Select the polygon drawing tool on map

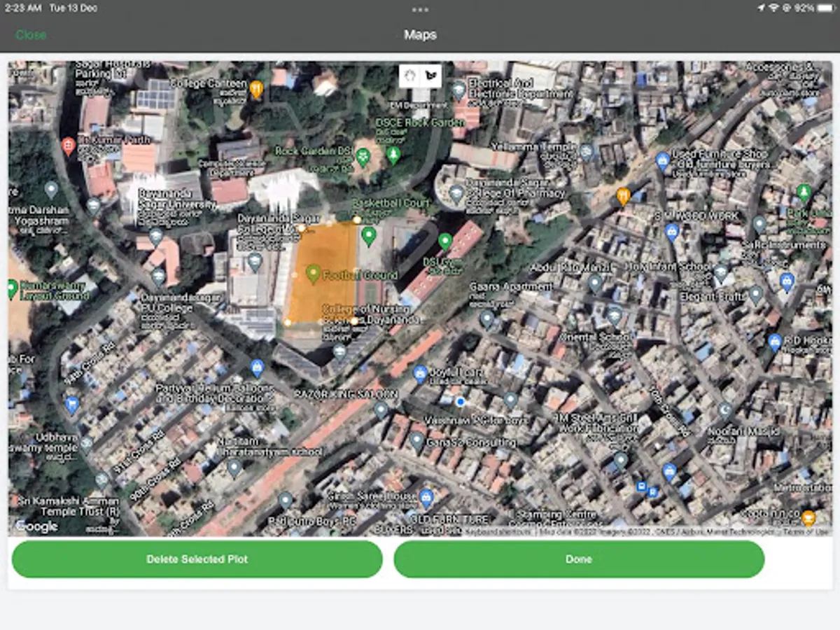click(x=430, y=76)
